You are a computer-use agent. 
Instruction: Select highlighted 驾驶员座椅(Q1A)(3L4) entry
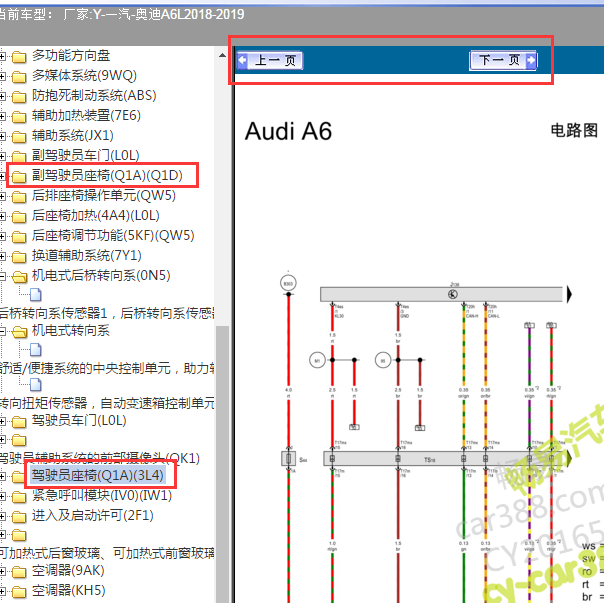click(x=97, y=475)
